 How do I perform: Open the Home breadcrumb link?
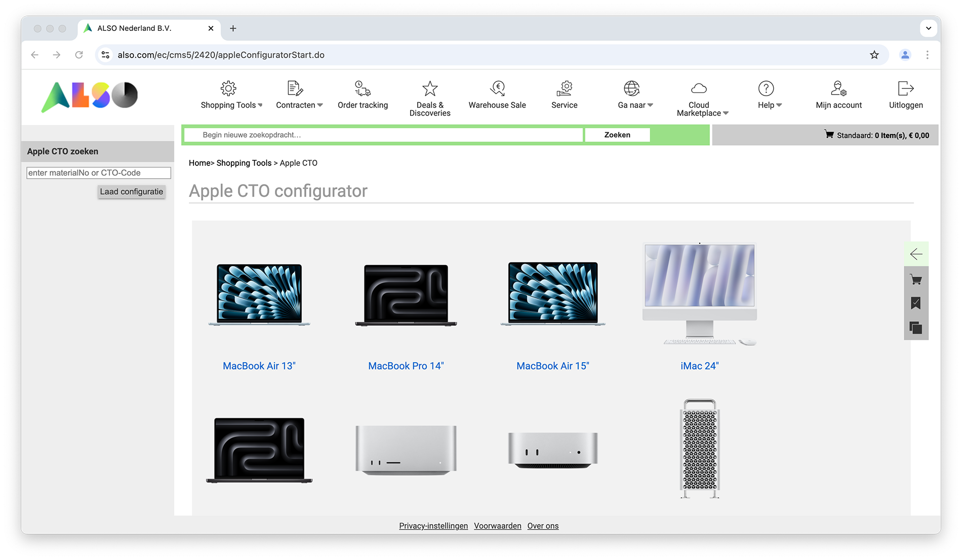pyautogui.click(x=199, y=163)
